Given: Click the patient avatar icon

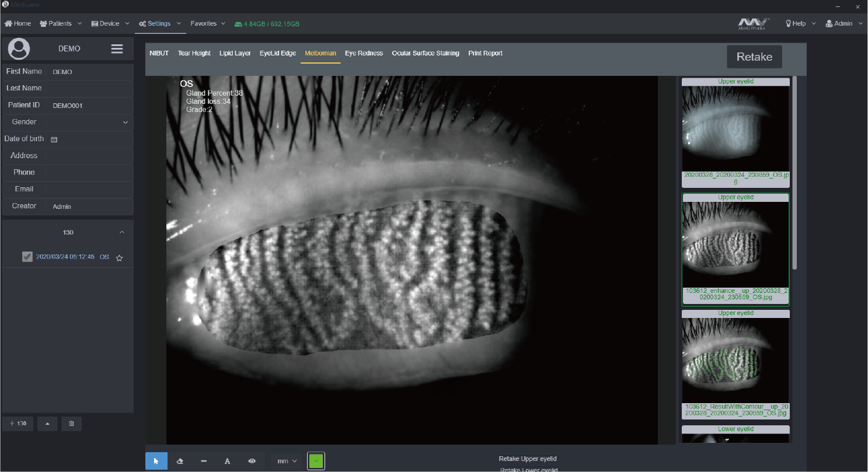Looking at the screenshot, I should 19,49.
